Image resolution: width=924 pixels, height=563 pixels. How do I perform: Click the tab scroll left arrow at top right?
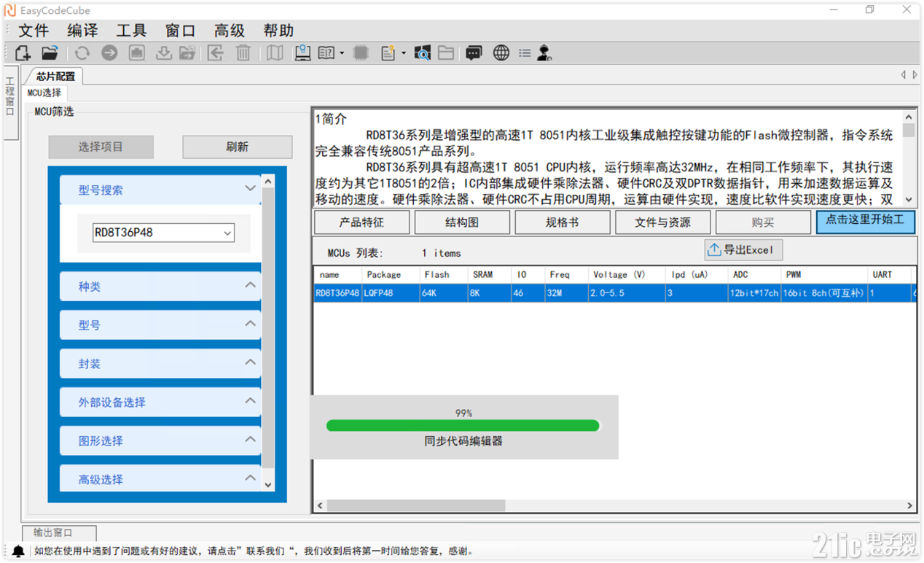coord(904,75)
